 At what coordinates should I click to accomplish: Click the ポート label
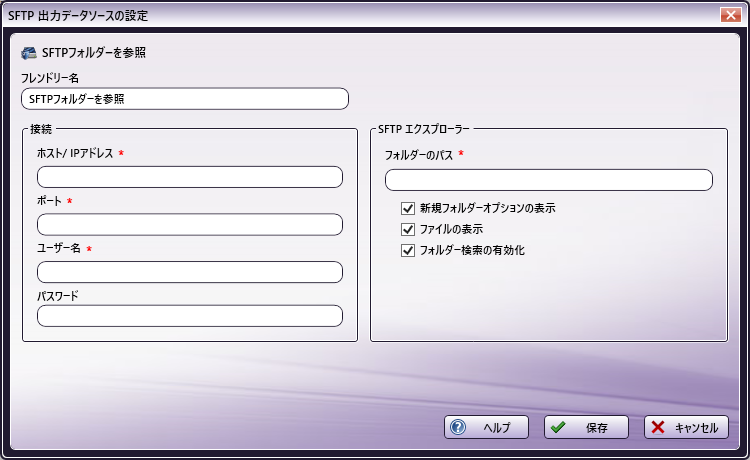pyautogui.click(x=49, y=201)
